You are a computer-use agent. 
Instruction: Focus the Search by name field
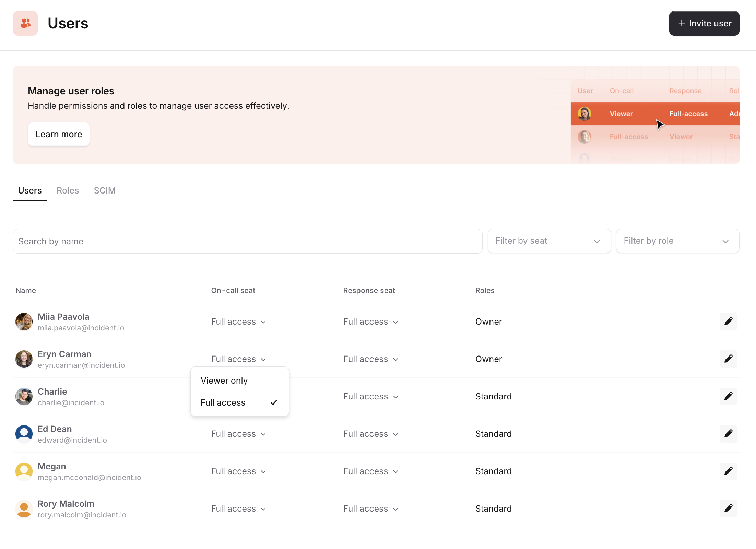[x=247, y=241]
